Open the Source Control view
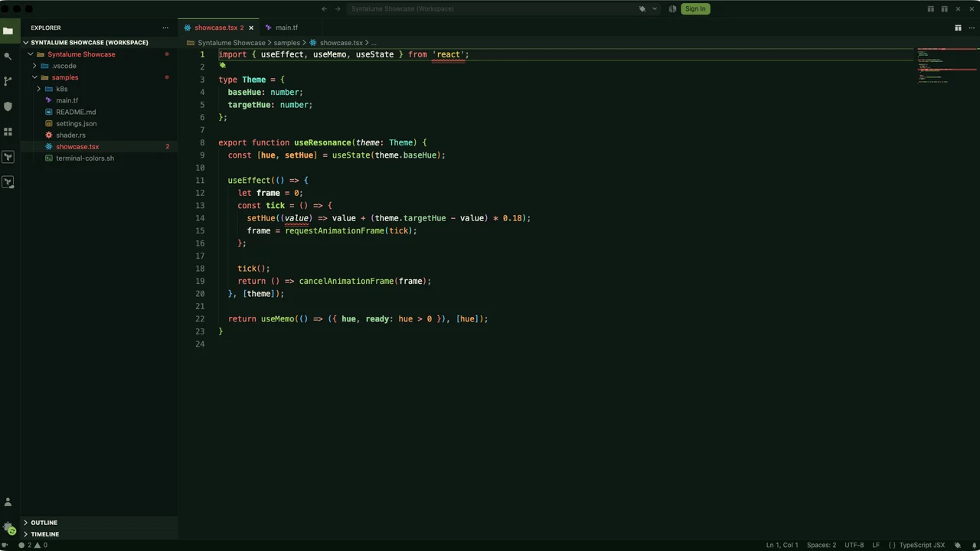Image resolution: width=980 pixels, height=551 pixels. coord(8,81)
